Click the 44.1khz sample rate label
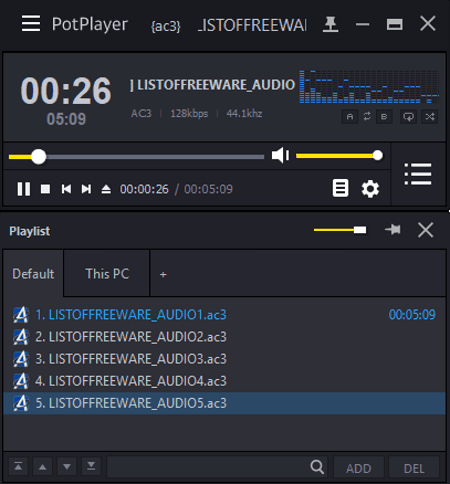Image resolution: width=450 pixels, height=484 pixels. [x=244, y=113]
